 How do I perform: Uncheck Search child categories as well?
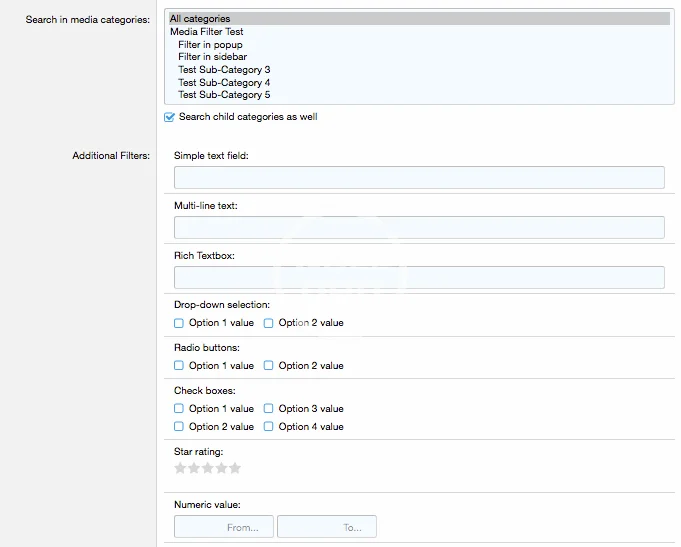click(169, 117)
